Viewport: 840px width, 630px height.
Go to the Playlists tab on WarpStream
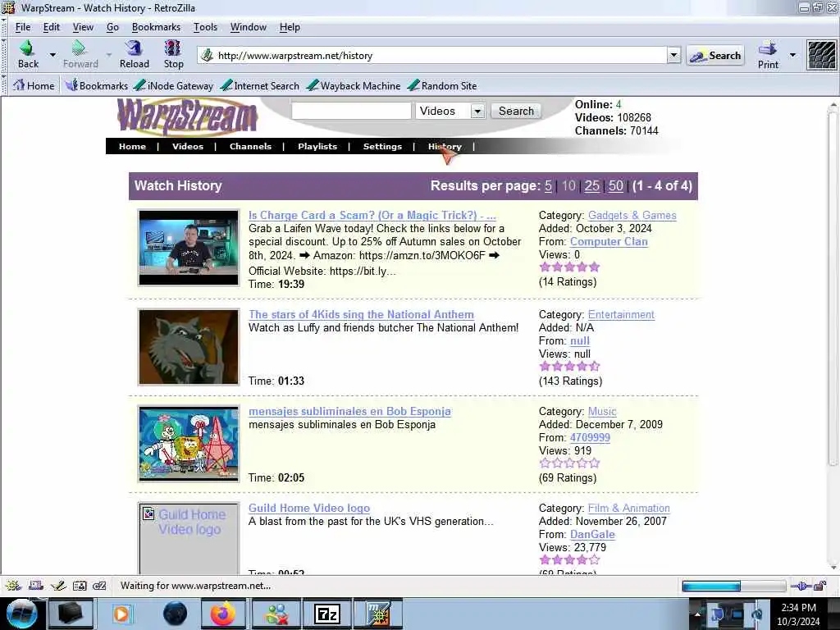pyautogui.click(x=317, y=146)
